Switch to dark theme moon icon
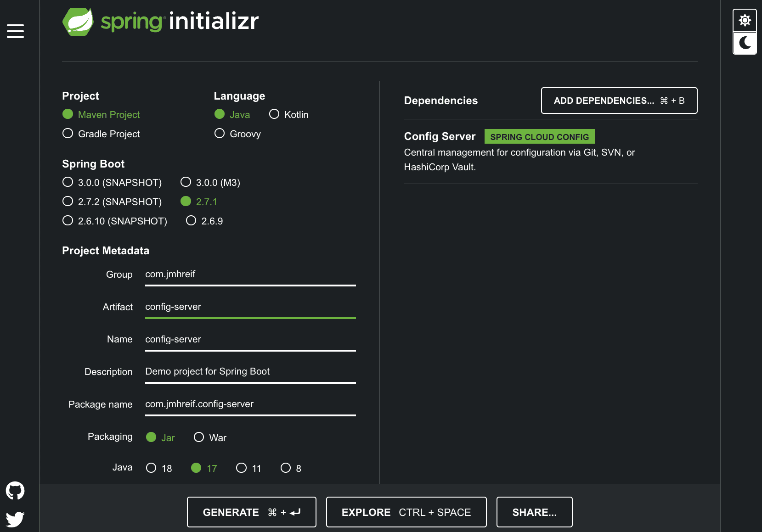 click(745, 43)
